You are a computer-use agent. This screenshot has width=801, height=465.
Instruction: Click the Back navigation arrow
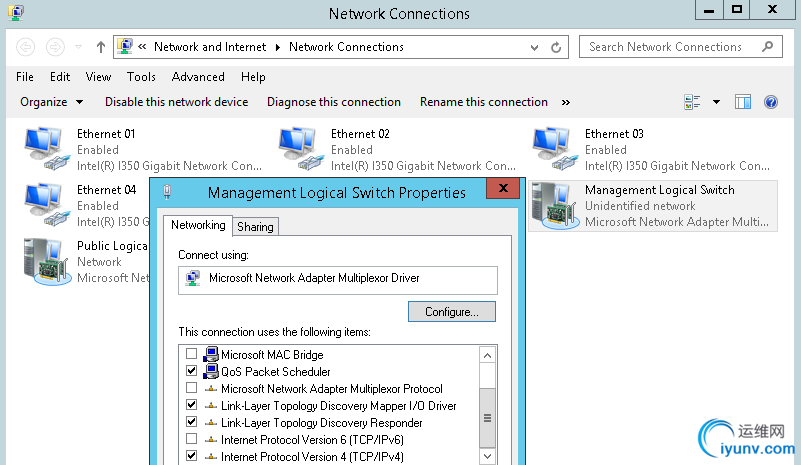26,47
